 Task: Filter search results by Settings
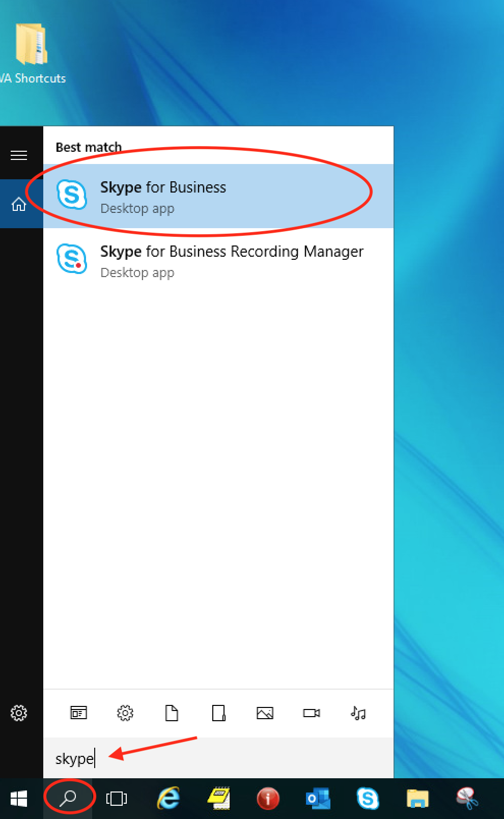(125, 713)
